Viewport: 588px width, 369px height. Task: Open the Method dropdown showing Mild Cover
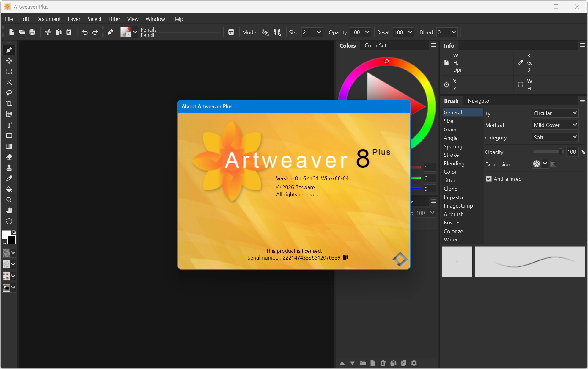(x=555, y=125)
